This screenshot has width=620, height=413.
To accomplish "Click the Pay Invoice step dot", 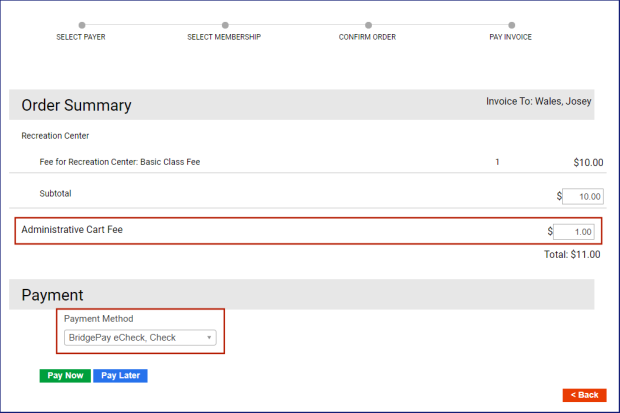I will point(511,25).
